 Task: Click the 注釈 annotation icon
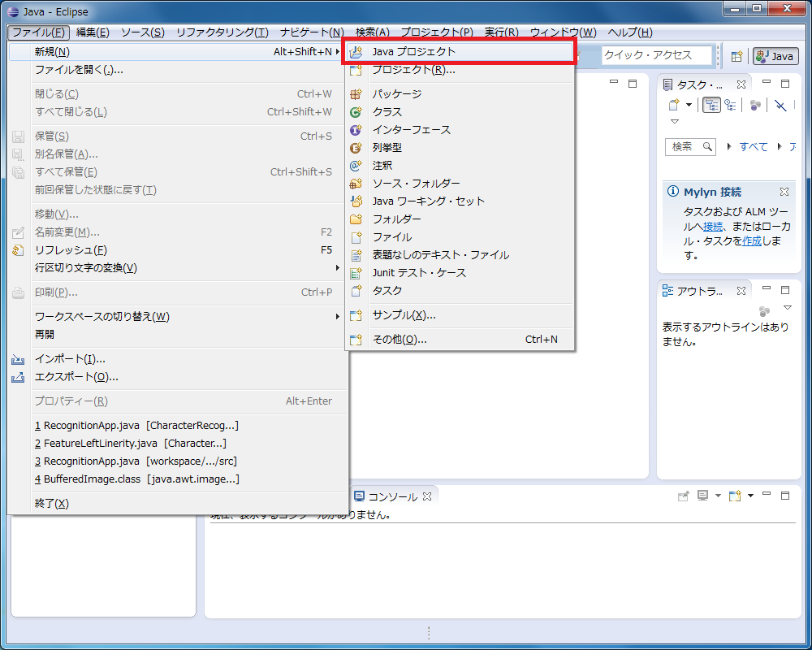[x=356, y=166]
